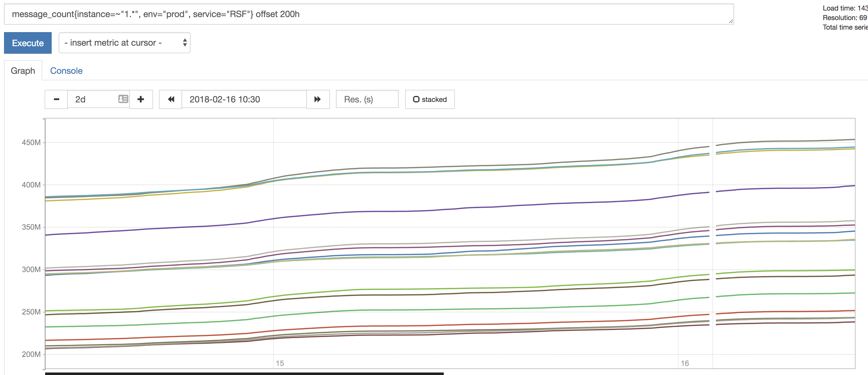868x375 pixels.
Task: Click the purple series line on graph
Action: pyautogui.click(x=404, y=211)
